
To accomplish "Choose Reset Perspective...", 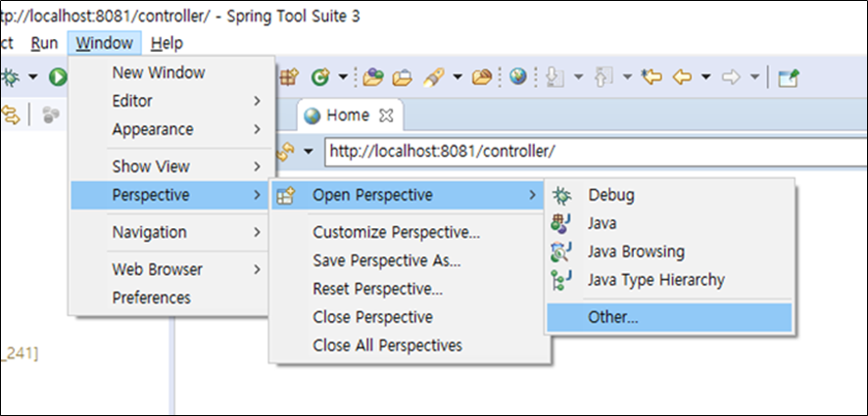I will coord(410,289).
